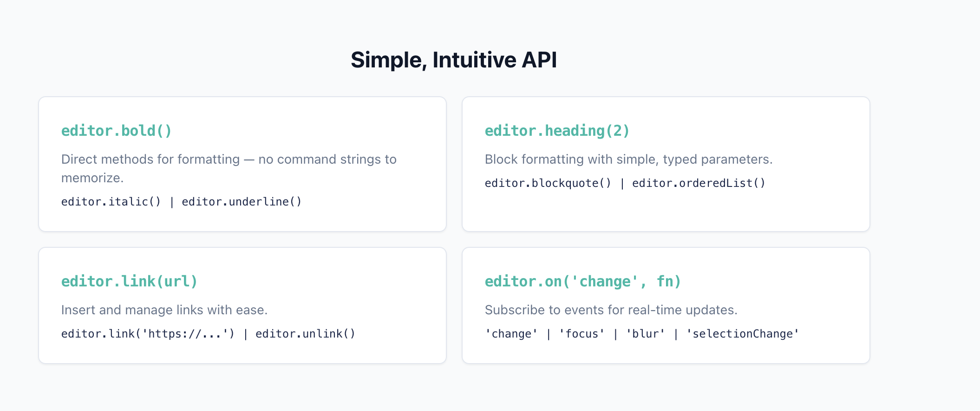The height and width of the screenshot is (411, 980).
Task: Select the editor.bold() card title
Action: pyautogui.click(x=117, y=131)
